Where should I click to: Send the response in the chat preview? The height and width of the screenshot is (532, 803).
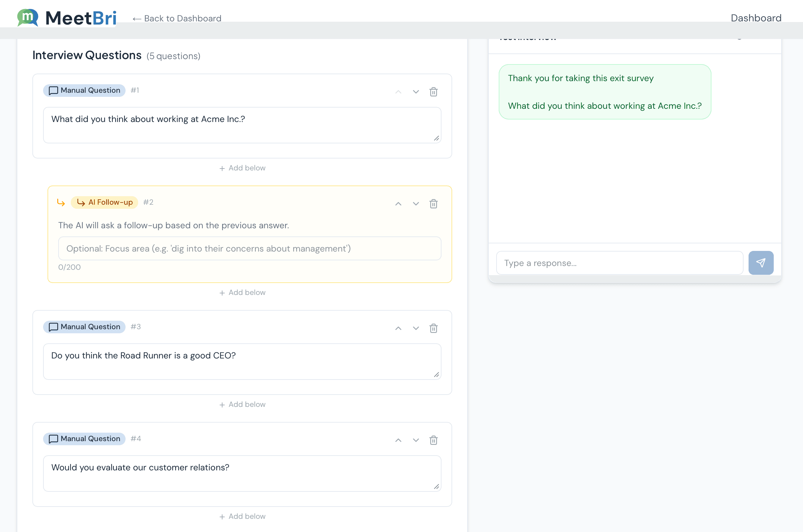click(761, 263)
